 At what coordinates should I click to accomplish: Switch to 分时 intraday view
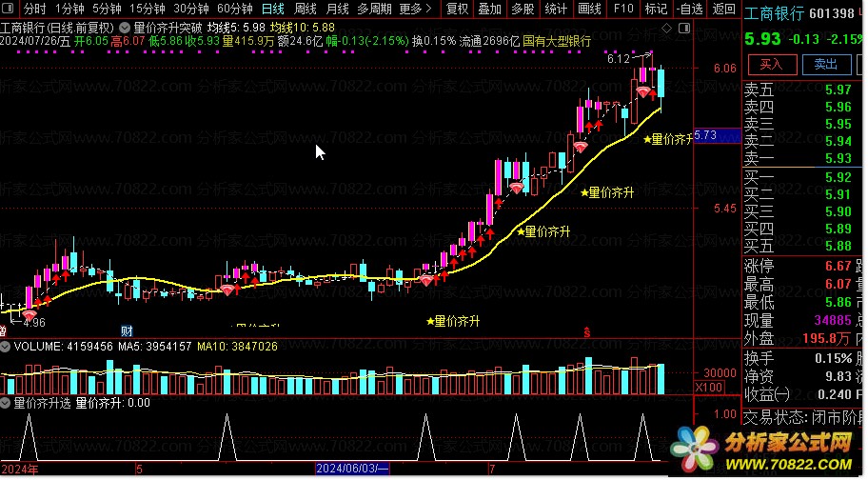point(35,9)
